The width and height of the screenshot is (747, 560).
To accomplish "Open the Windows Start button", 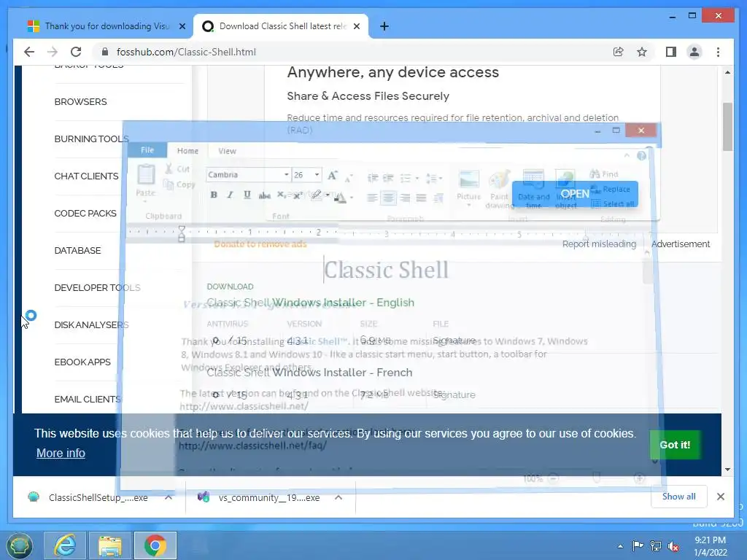I will [19, 545].
